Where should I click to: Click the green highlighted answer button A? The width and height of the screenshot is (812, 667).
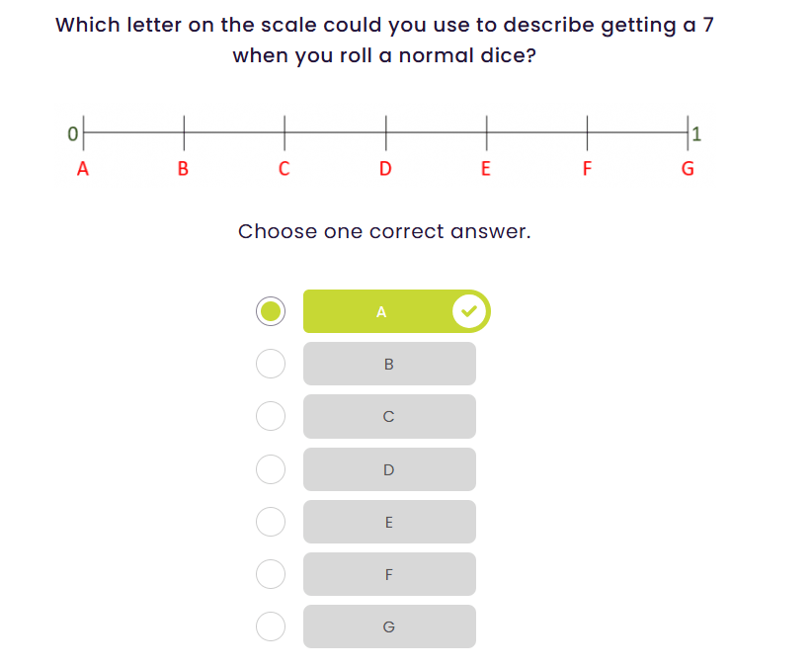[380, 312]
